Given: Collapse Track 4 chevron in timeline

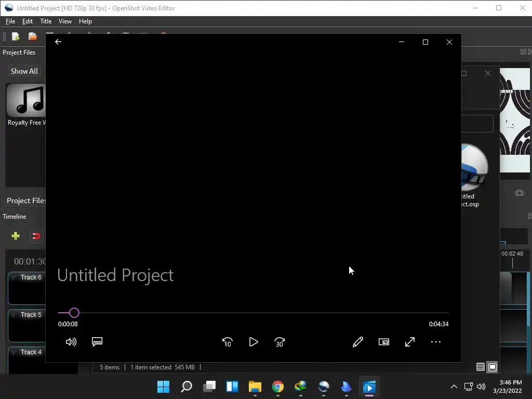Looking at the screenshot, I should pyautogui.click(x=14, y=352).
